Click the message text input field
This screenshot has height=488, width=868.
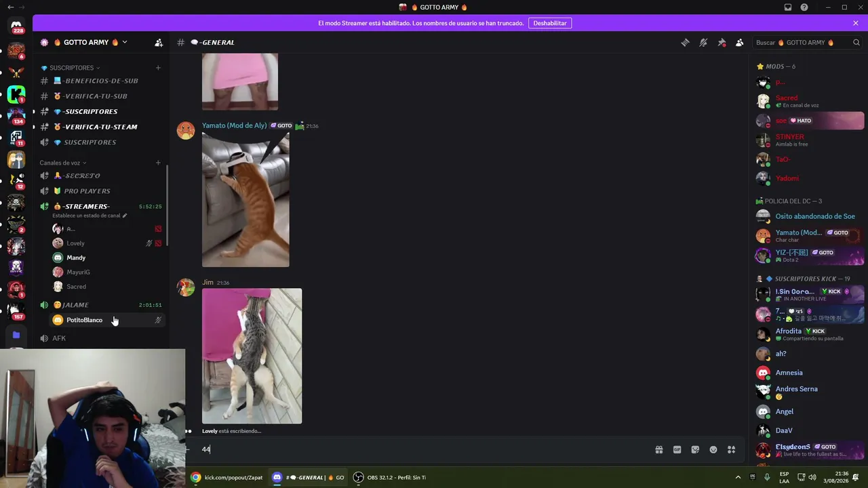tap(424, 449)
